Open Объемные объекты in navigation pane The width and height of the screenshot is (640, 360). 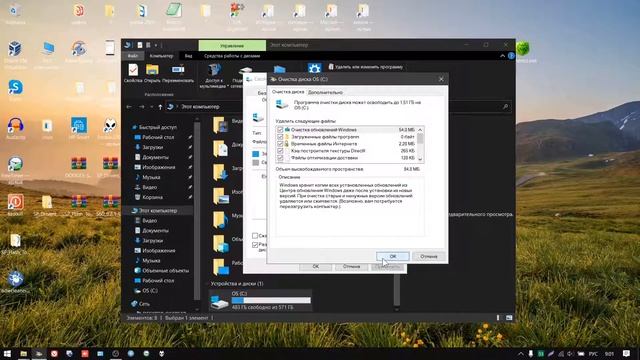pos(165,270)
